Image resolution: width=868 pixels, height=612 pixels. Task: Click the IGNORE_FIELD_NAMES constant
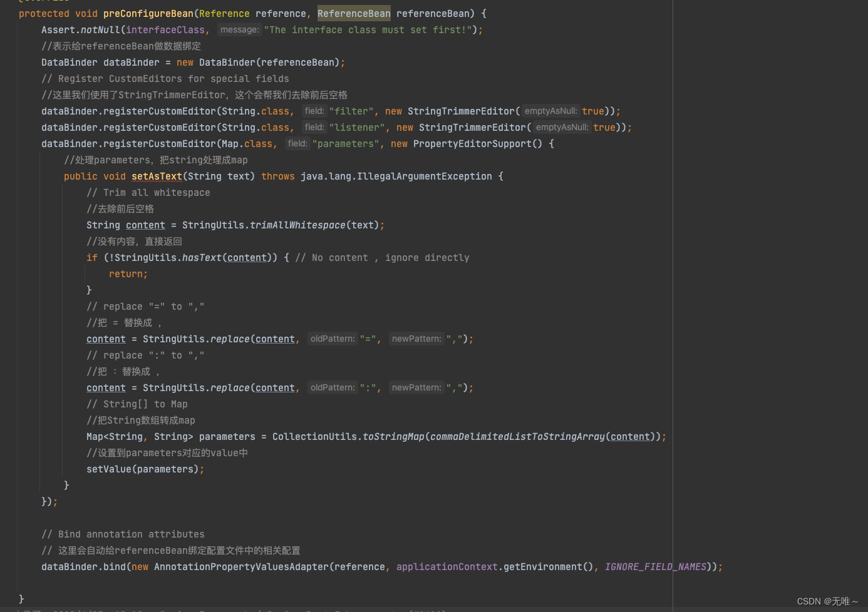click(656, 567)
